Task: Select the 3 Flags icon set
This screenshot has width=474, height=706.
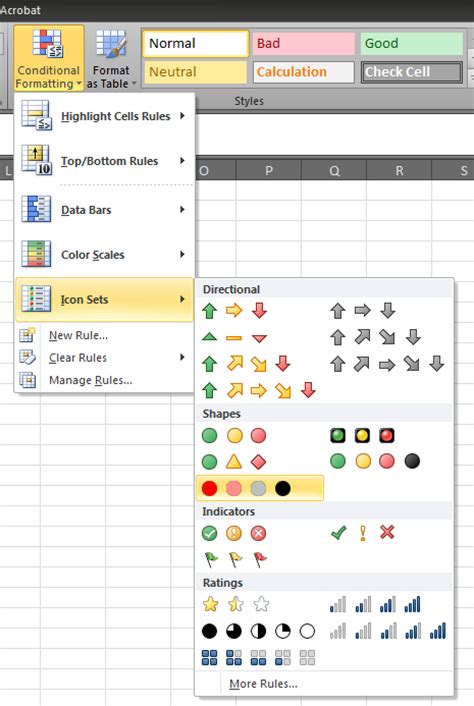Action: (x=234, y=560)
